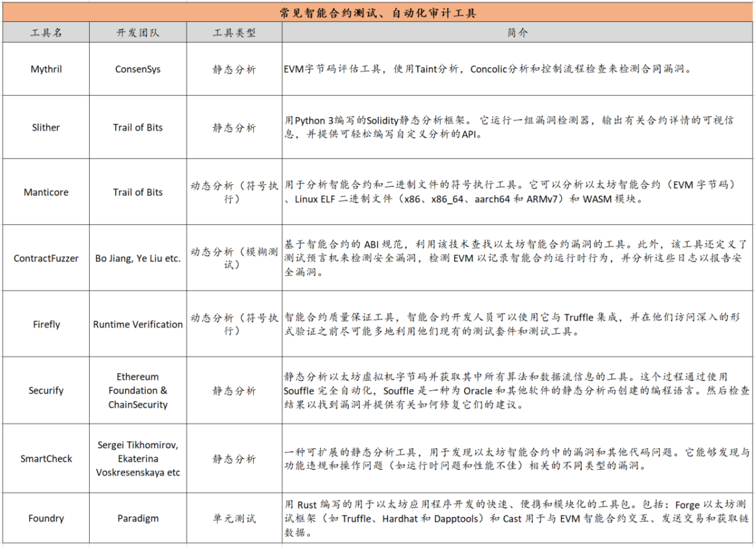Select the ConsenSys developer cell
Screen dimensions: 756x547
point(136,69)
